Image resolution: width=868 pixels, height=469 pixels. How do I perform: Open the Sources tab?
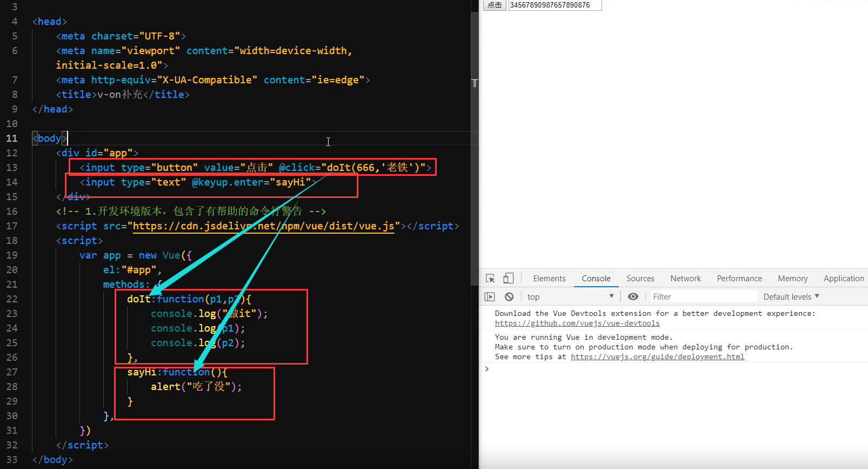pyautogui.click(x=640, y=279)
